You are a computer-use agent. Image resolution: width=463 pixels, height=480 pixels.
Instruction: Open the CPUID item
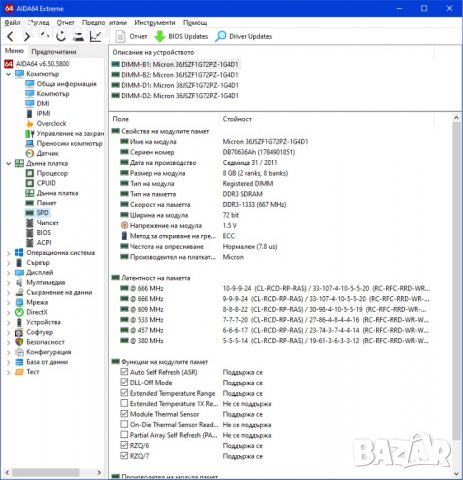click(41, 183)
